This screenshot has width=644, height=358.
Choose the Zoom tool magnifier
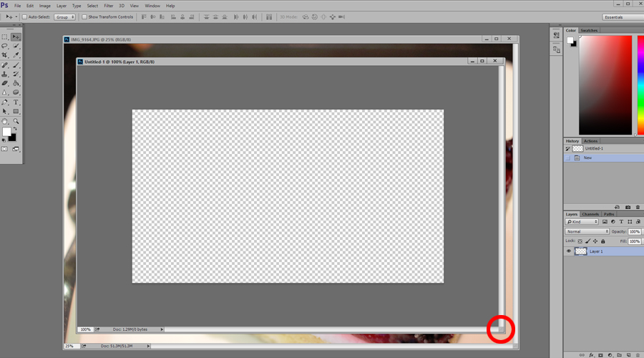16,121
